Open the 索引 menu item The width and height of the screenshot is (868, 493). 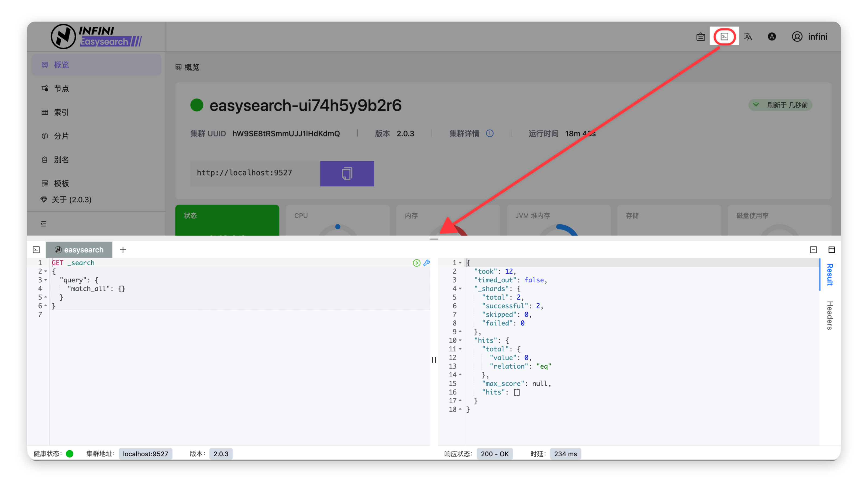[61, 112]
